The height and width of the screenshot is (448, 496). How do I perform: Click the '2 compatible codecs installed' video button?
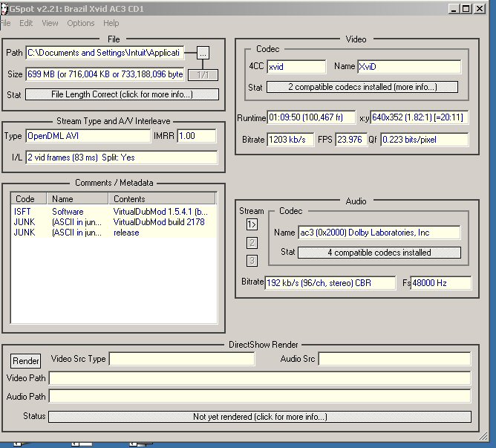362,87
